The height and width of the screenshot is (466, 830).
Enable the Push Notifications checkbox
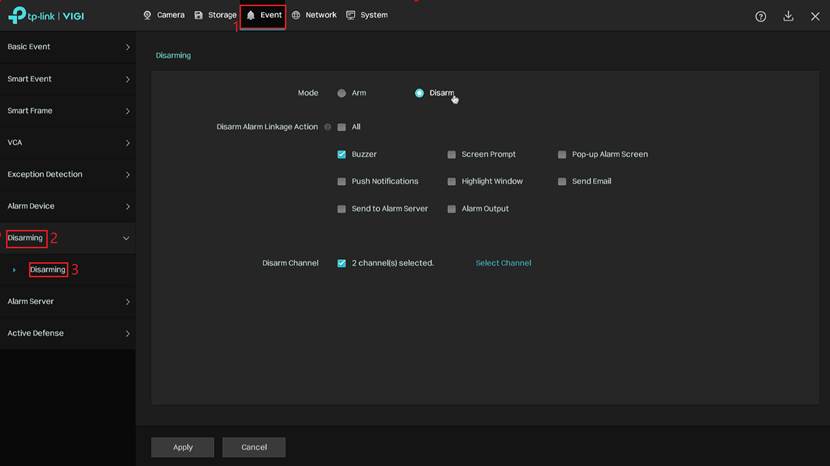click(x=341, y=182)
